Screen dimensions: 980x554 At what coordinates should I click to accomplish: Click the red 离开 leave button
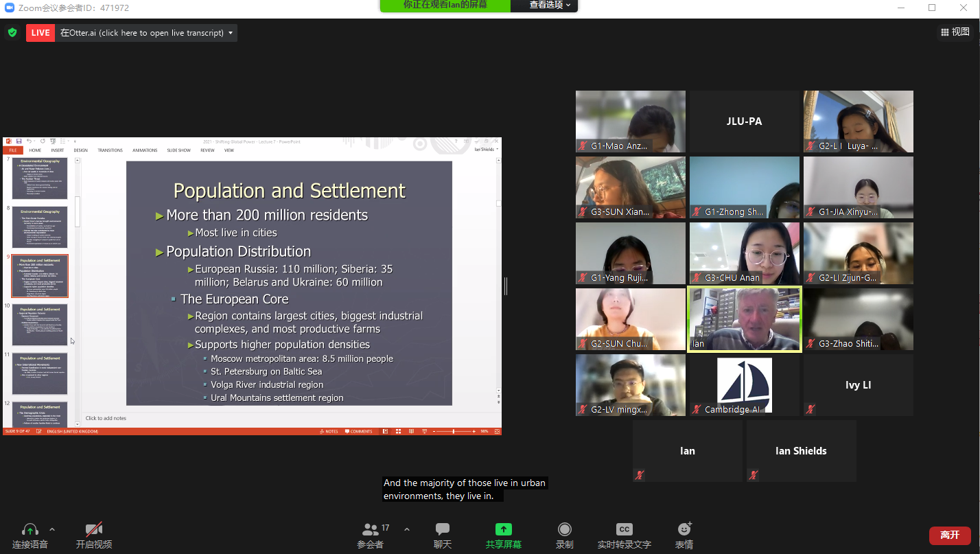(950, 535)
